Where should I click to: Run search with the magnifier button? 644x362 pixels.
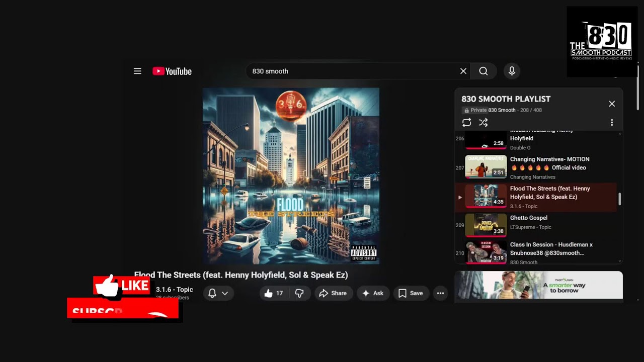pyautogui.click(x=484, y=71)
